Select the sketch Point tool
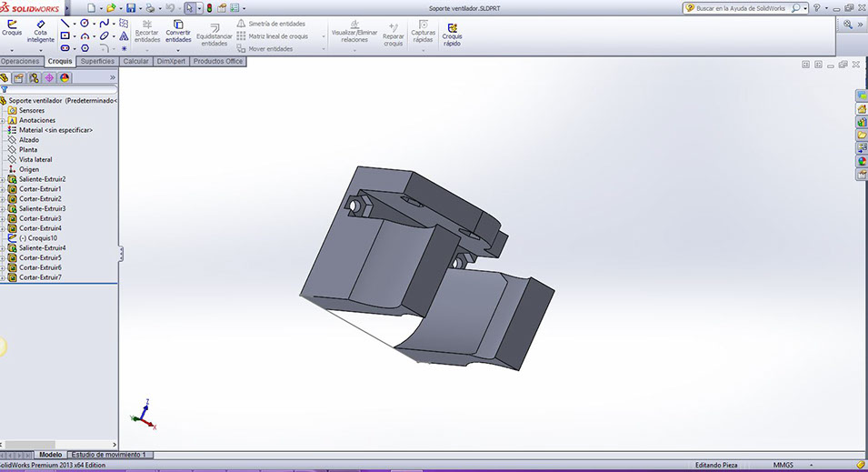The width and height of the screenshot is (868, 472). point(124,49)
